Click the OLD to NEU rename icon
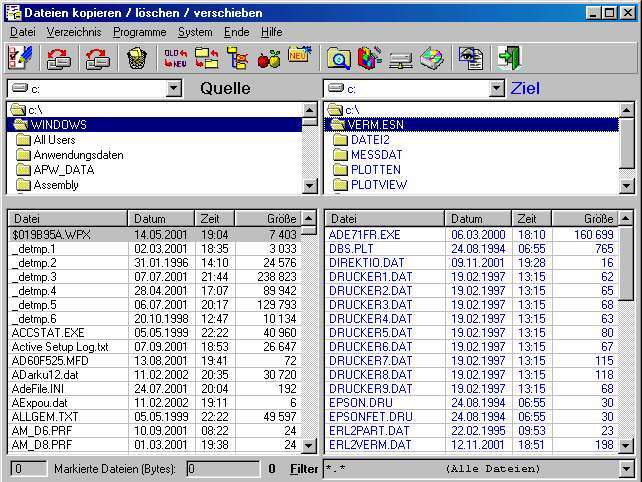Image resolution: width=642 pixels, height=482 pixels. (176, 59)
